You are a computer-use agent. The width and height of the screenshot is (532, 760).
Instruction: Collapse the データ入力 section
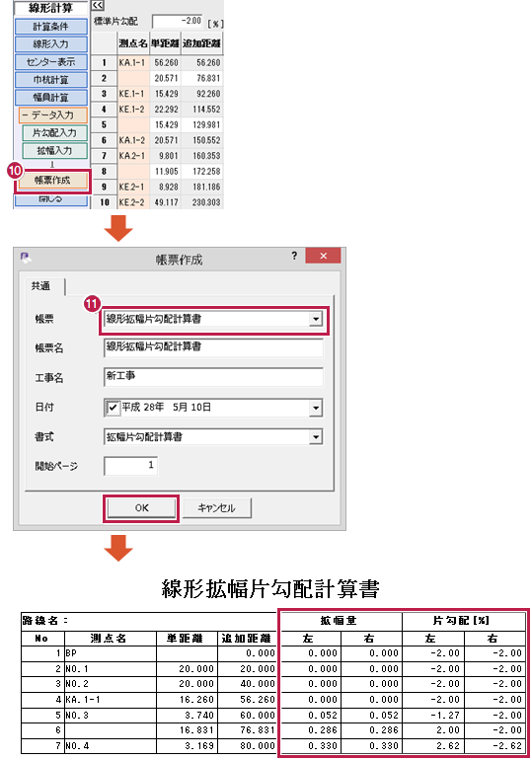pyautogui.click(x=53, y=115)
